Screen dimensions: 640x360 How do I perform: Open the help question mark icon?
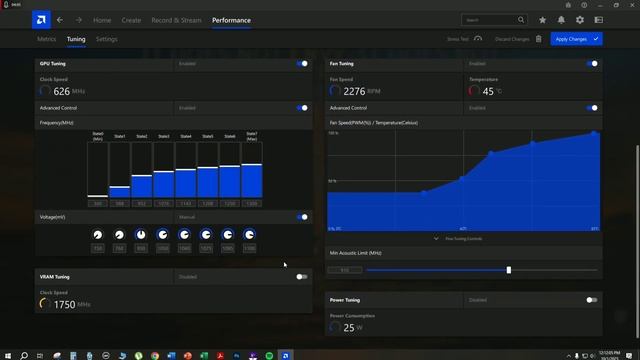point(584,5)
